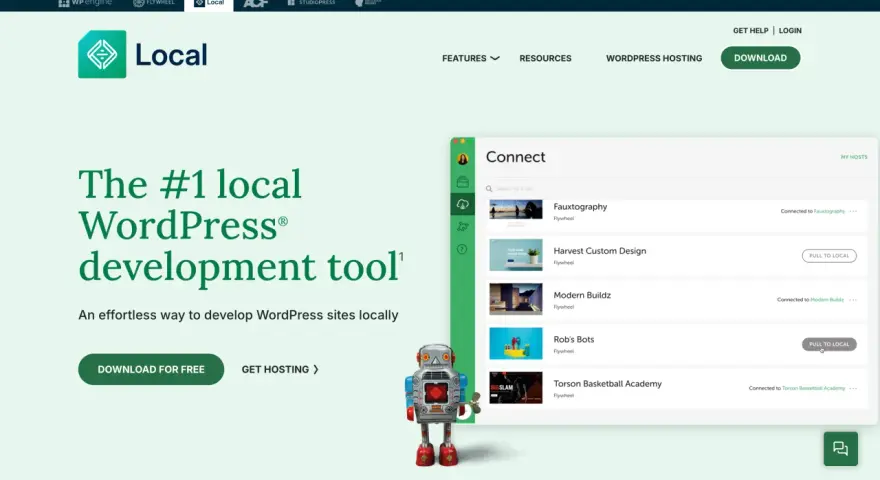Click the help question mark icon
The width and height of the screenshot is (880, 480).
[462, 249]
